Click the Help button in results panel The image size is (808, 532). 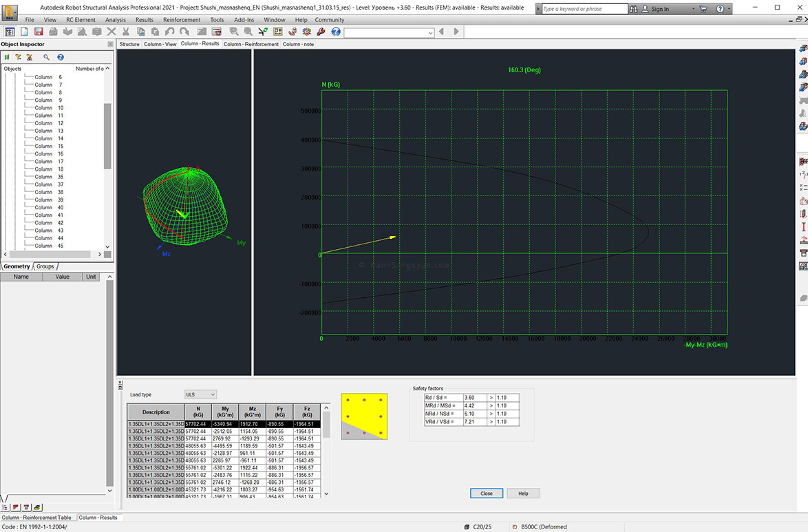(x=523, y=493)
